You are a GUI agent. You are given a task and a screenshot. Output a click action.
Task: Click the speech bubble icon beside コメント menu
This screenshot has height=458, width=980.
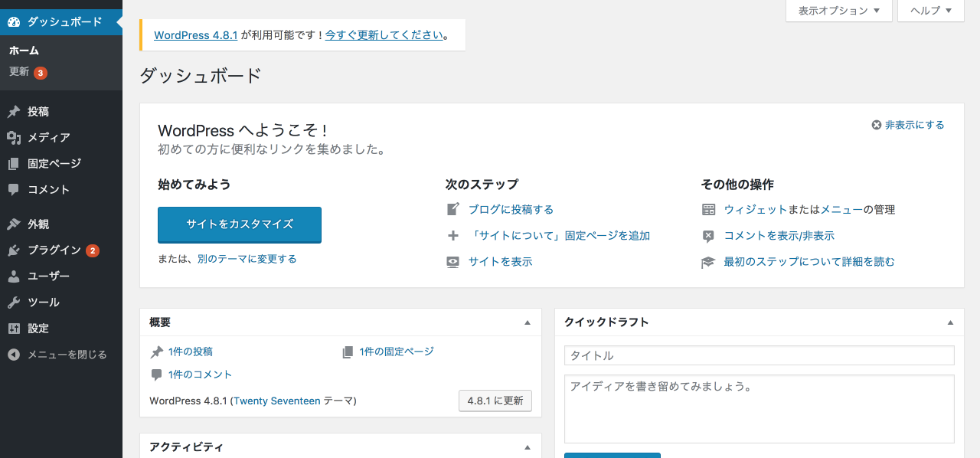14,190
